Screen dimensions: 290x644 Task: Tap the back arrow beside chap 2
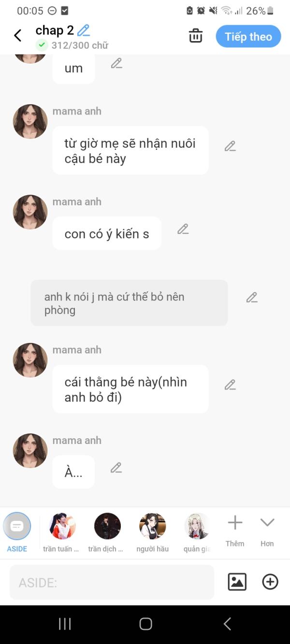pyautogui.click(x=18, y=36)
